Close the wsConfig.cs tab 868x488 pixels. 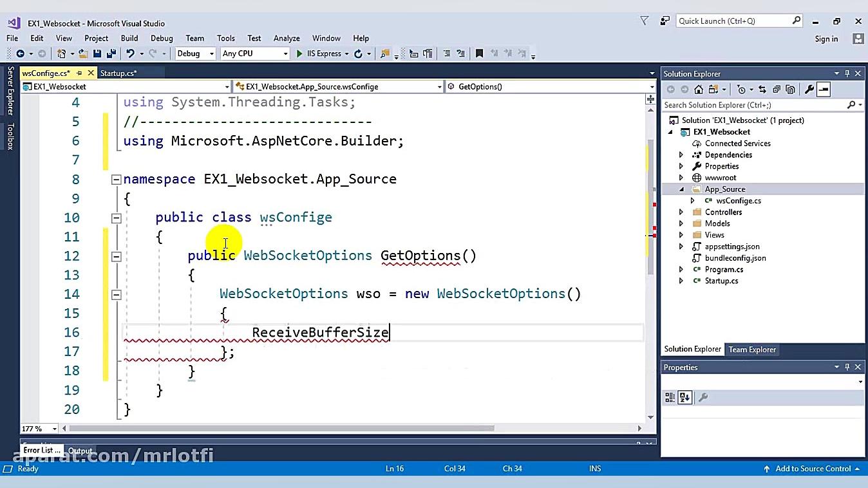pos(91,73)
